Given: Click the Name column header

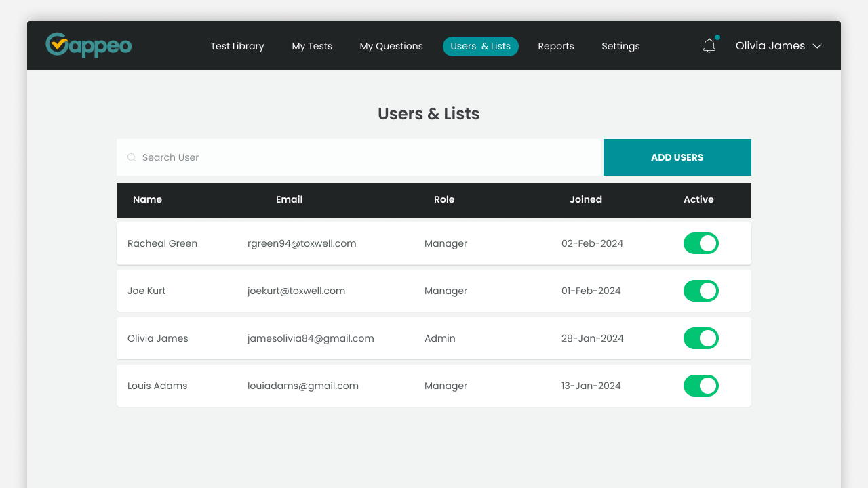Looking at the screenshot, I should (x=147, y=200).
